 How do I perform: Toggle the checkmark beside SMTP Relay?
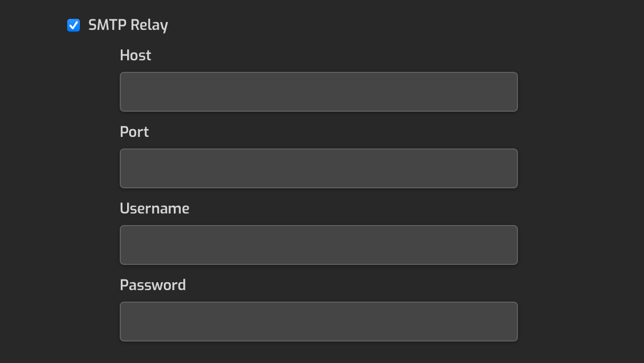click(74, 25)
